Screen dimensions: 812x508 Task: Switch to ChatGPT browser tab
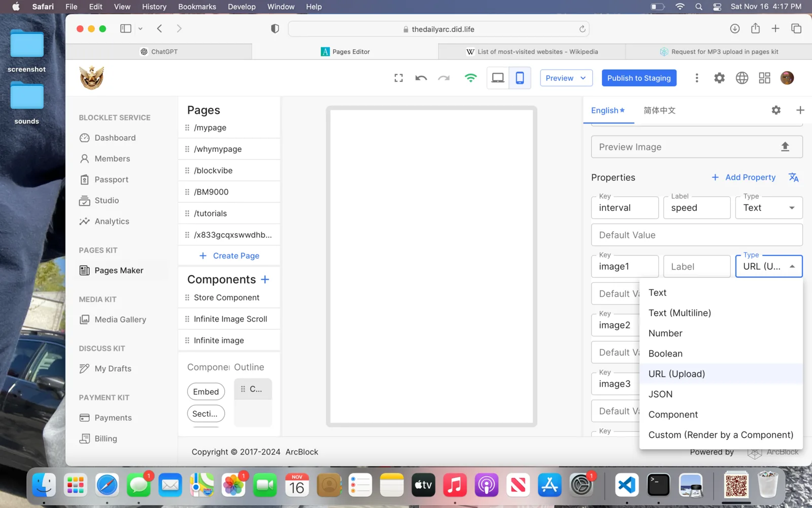[x=159, y=52]
